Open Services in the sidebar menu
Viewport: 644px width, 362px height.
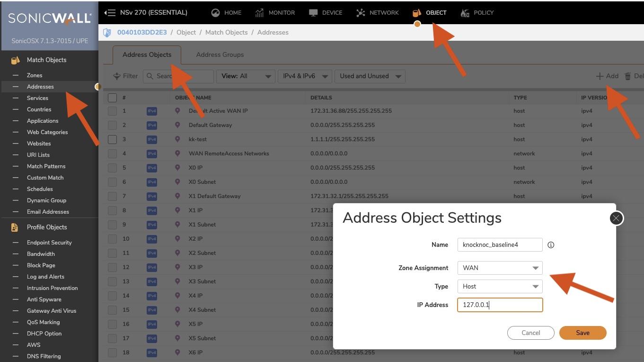pyautogui.click(x=37, y=98)
